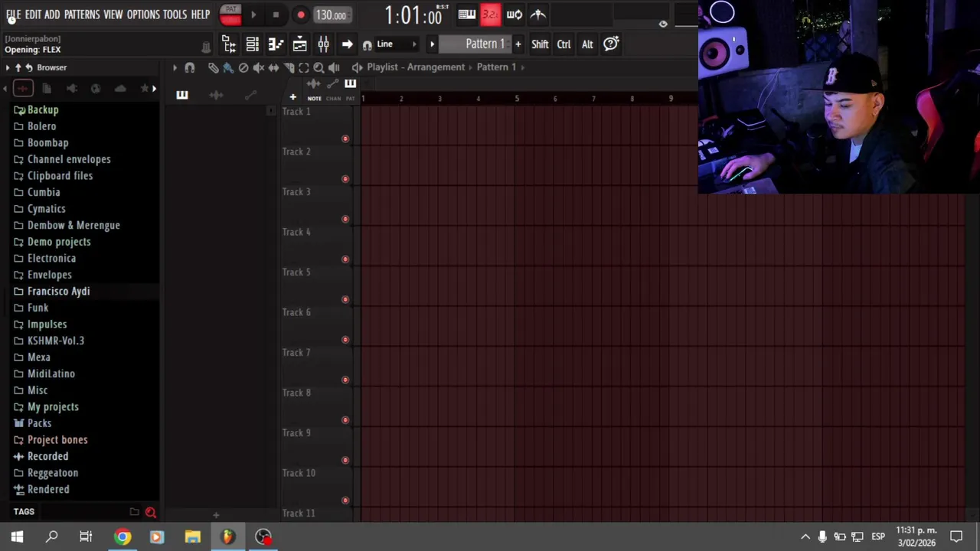Click the Alt modifier button
The width and height of the screenshot is (980, 551).
(587, 44)
